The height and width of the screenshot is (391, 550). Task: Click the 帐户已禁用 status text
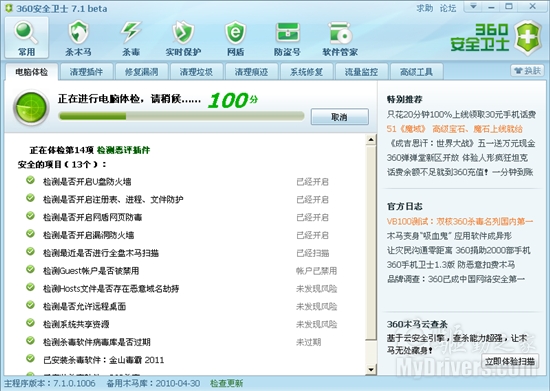[x=316, y=271]
